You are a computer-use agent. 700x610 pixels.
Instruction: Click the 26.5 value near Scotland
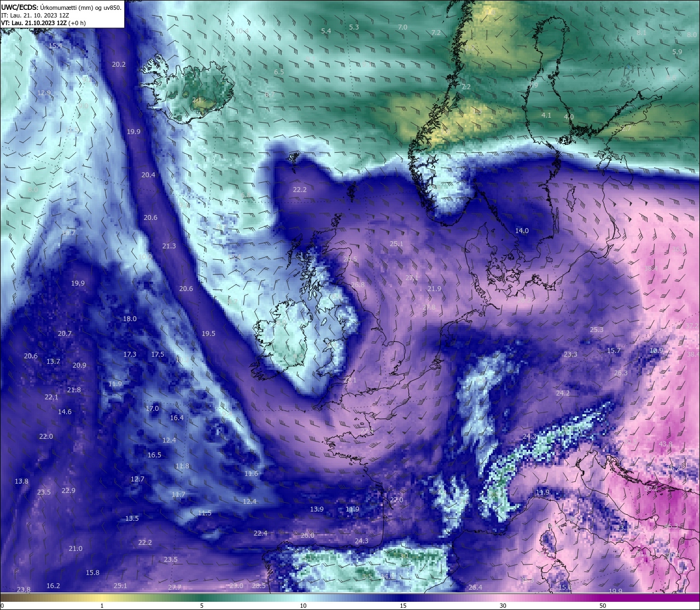click(350, 259)
